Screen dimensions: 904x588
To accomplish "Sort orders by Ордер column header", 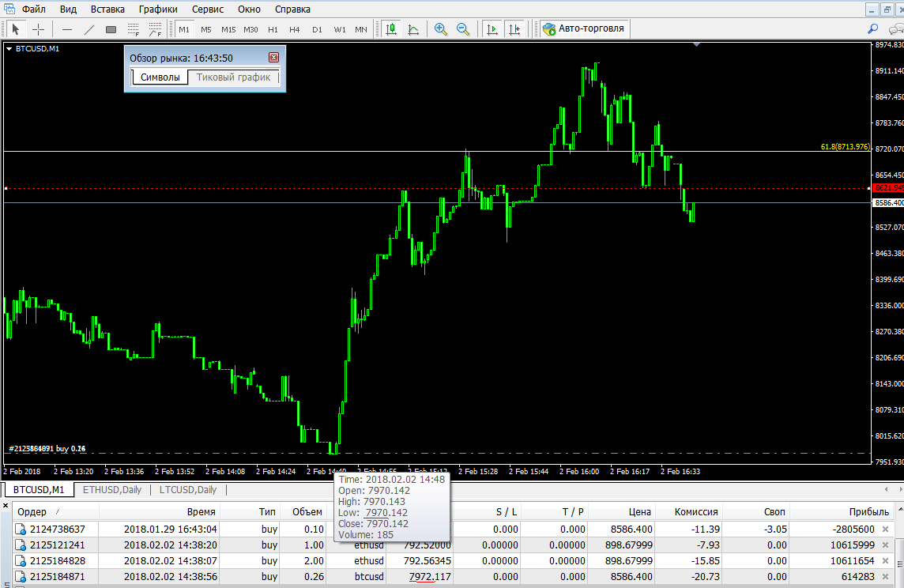I will [32, 511].
